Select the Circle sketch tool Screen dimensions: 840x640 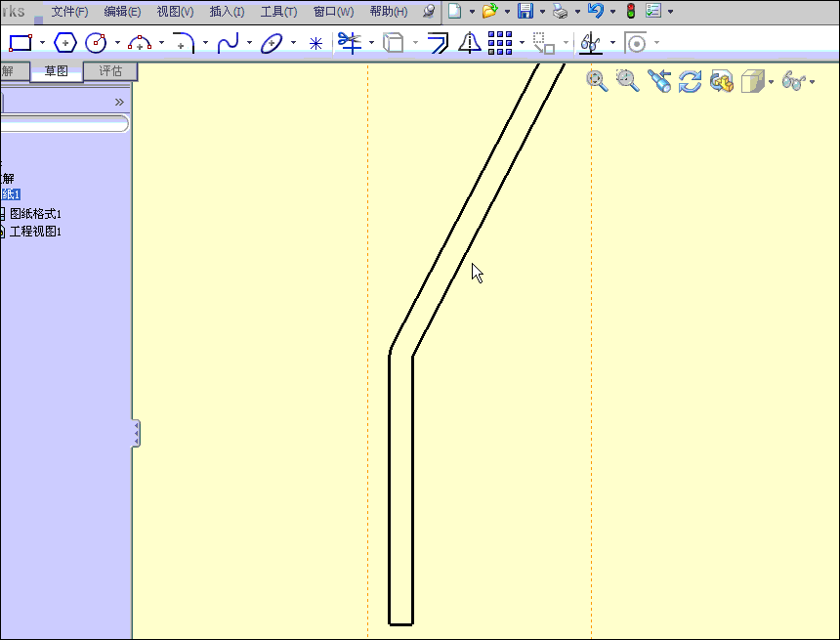coord(97,43)
